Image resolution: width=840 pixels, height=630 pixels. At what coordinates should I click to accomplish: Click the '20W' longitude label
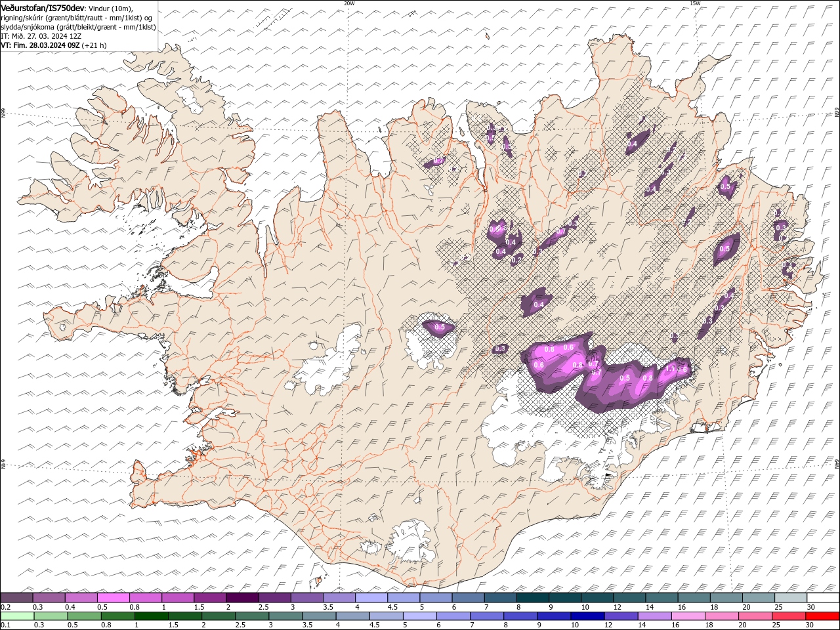pyautogui.click(x=349, y=3)
